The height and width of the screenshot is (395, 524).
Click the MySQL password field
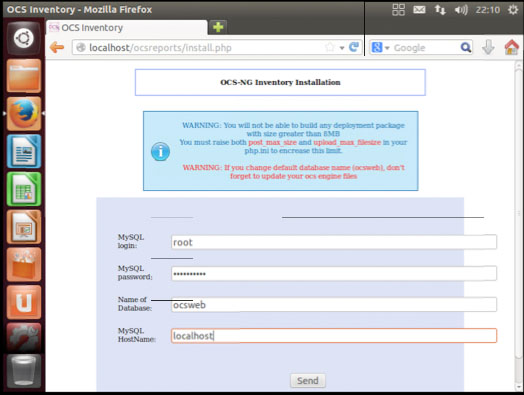[334, 273]
